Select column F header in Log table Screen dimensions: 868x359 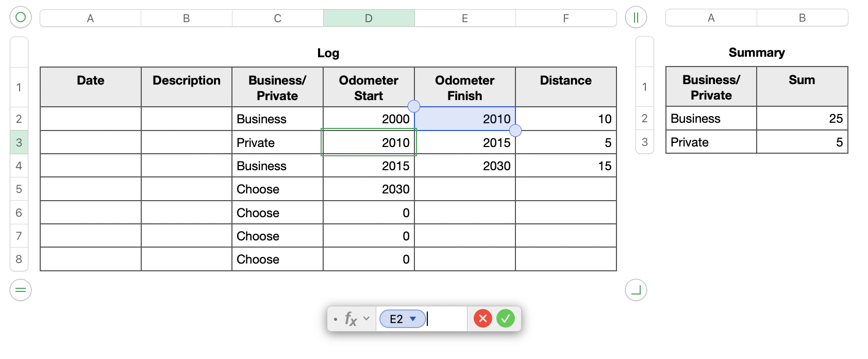(566, 18)
